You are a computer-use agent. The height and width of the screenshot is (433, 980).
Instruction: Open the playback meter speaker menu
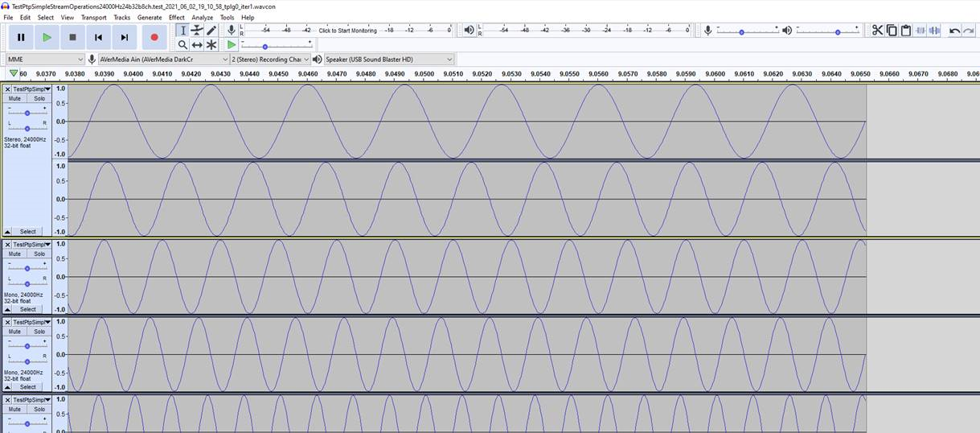point(469,30)
